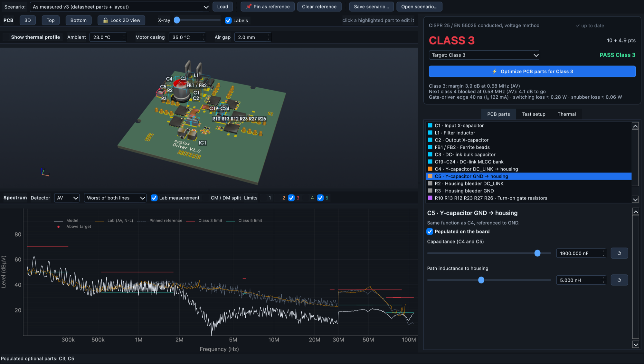644x364 pixels.
Task: Click the lightning Optimize PCB parts button
Action: pos(532,71)
